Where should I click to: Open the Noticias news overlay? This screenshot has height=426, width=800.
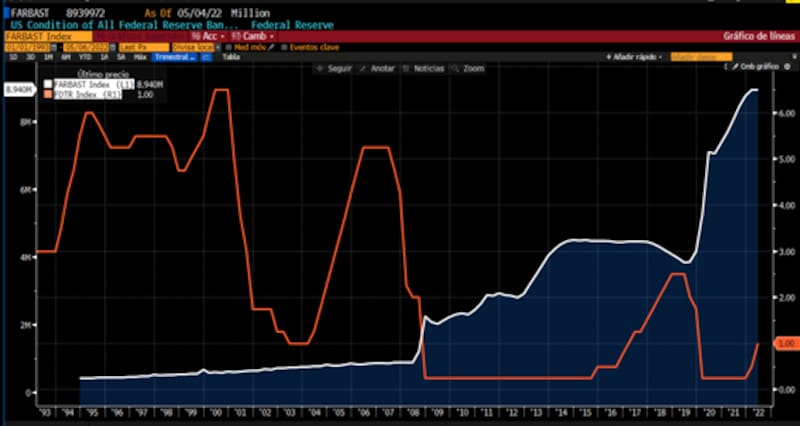point(407,69)
